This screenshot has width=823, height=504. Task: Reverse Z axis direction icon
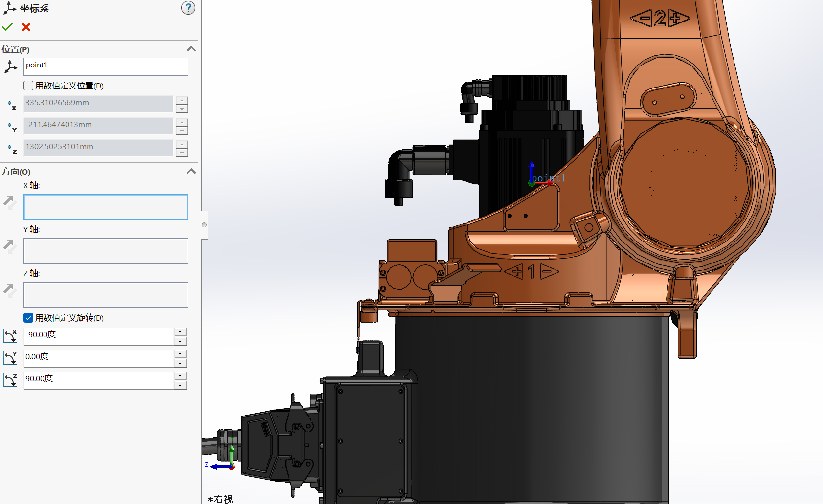(x=10, y=290)
